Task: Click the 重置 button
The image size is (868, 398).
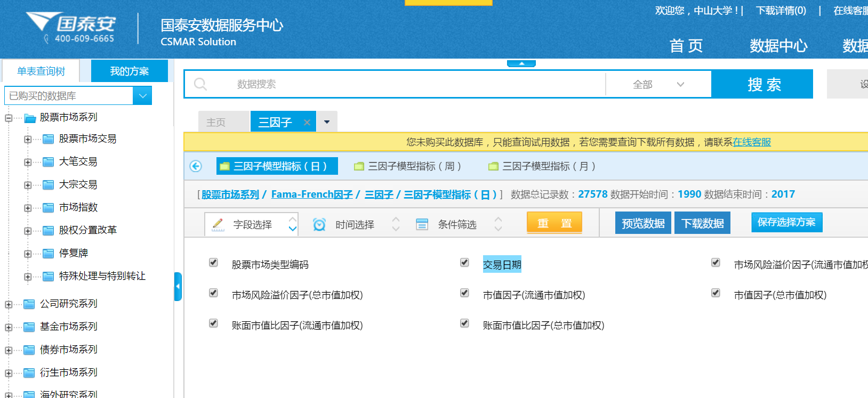Action: coord(554,223)
